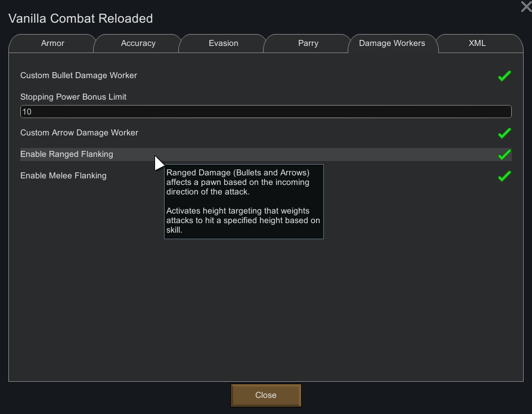532x414 pixels.
Task: Toggle the Custom Bullet Damage Worker checkmark
Action: [504, 76]
